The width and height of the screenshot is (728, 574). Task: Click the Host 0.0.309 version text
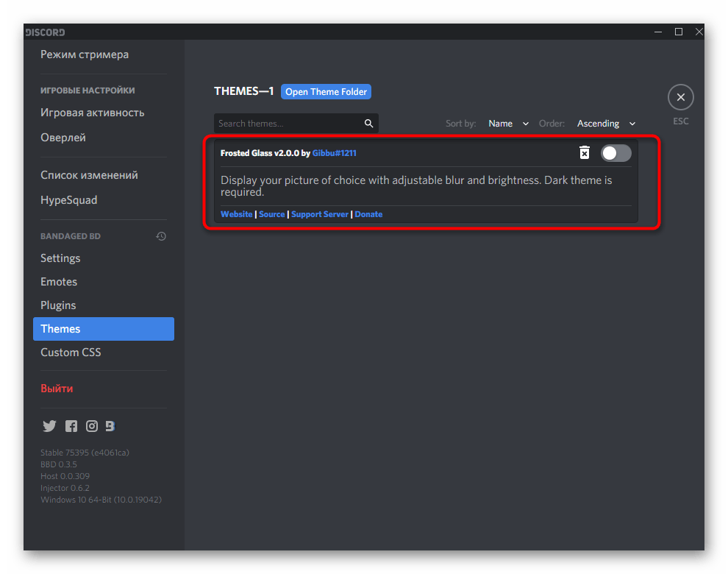[65, 476]
